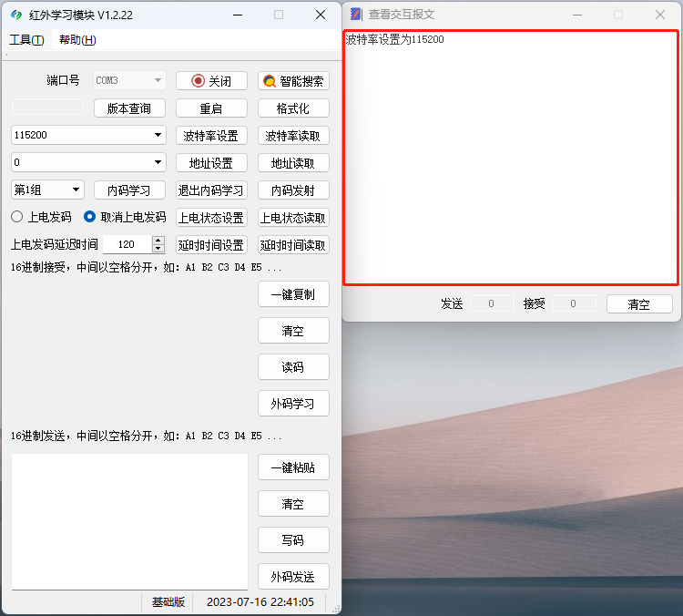Screen dimensions: 683x616
Task: Click the 接受 counter field
Action: coord(574,303)
